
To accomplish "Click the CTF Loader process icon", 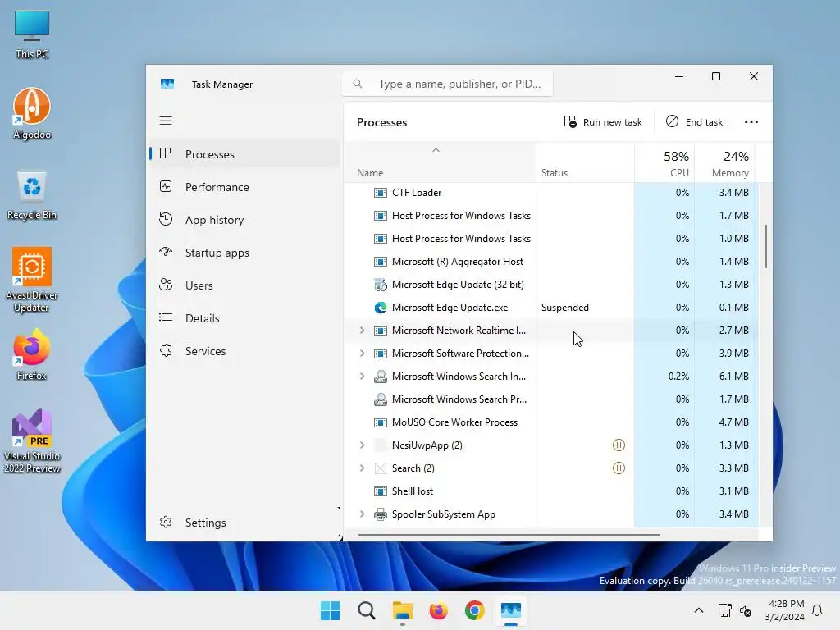I will tap(381, 192).
